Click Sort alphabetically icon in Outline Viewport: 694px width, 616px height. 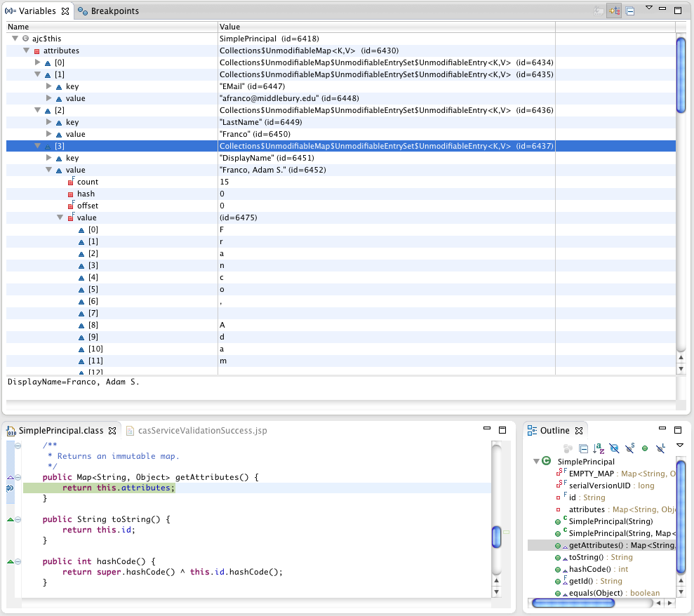coord(599,448)
